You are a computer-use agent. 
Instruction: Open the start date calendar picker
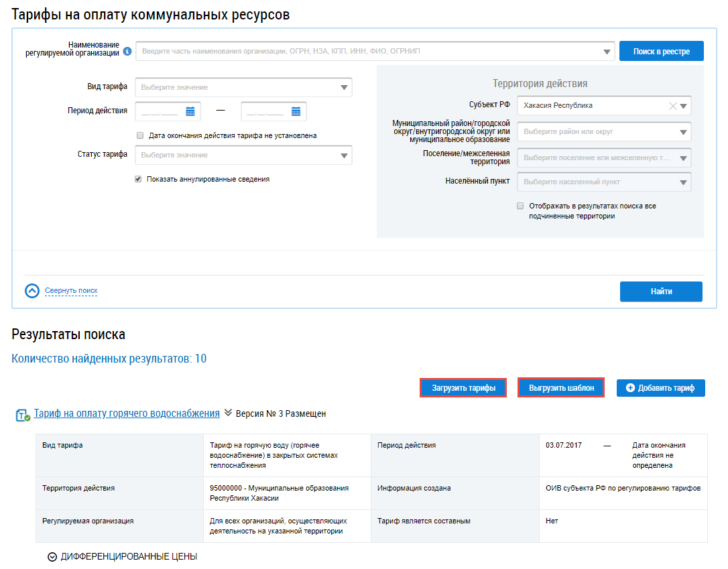(190, 111)
